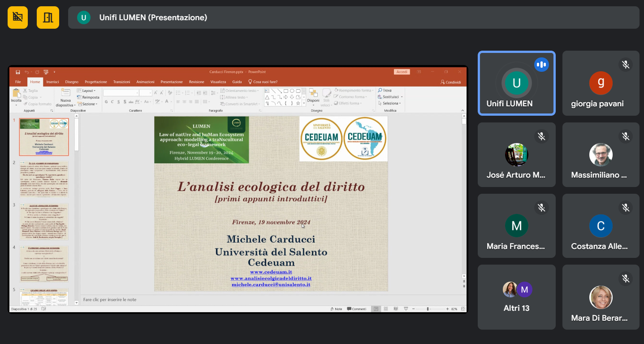Click the yellow door icon at top left
Image resolution: width=644 pixels, height=344 pixels.
point(48,17)
